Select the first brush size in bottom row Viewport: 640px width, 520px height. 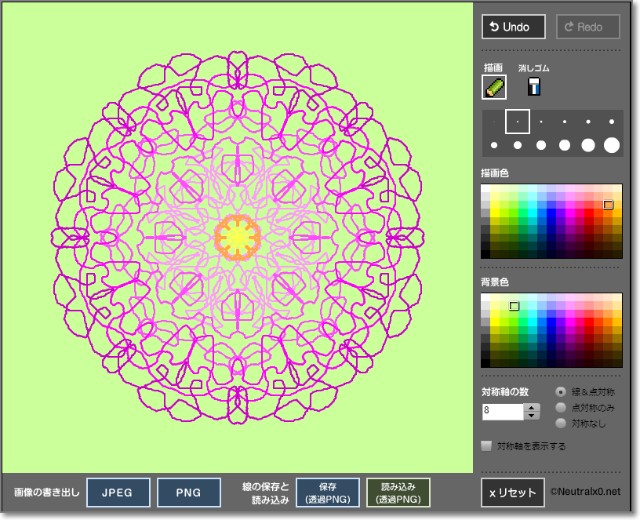[494, 146]
